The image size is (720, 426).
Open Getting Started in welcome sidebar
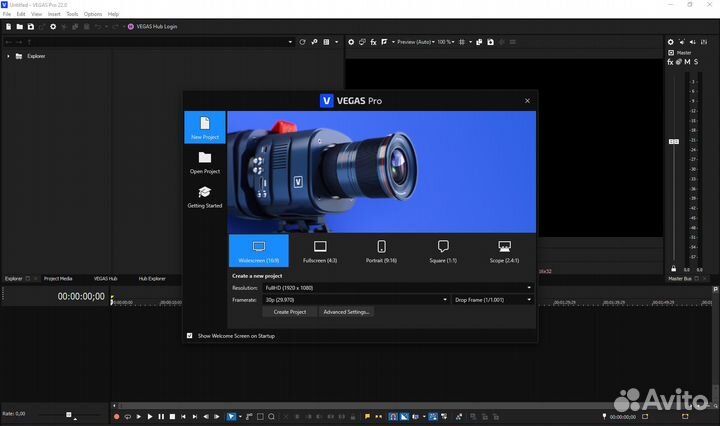pos(205,197)
